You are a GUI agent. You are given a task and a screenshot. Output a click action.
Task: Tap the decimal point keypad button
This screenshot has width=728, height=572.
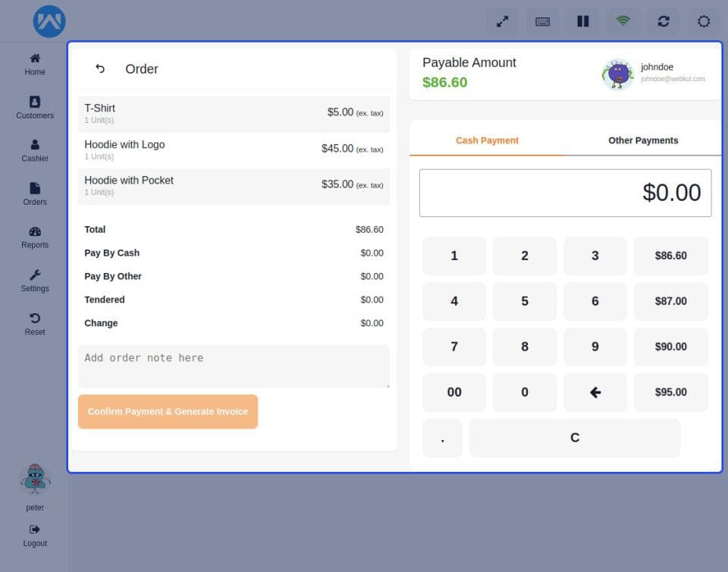pyautogui.click(x=442, y=438)
